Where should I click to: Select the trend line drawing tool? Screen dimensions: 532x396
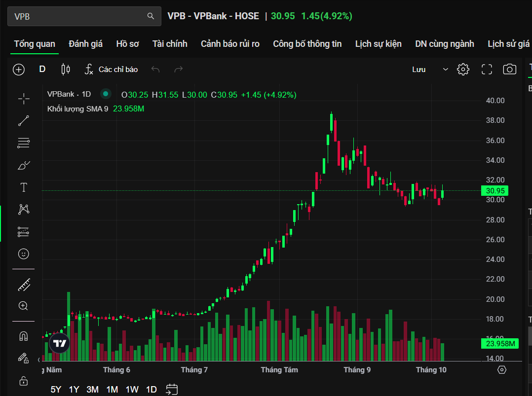point(23,121)
